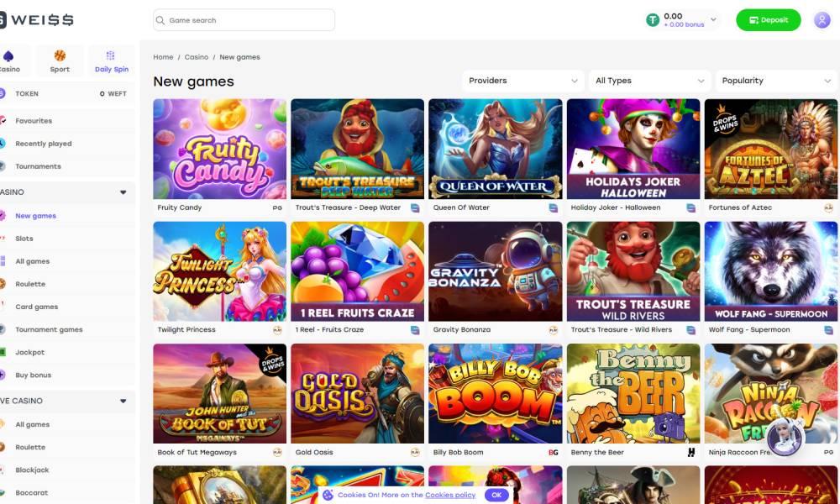Open the All Types filter dropdown
This screenshot has height=504, width=840.
tap(649, 81)
